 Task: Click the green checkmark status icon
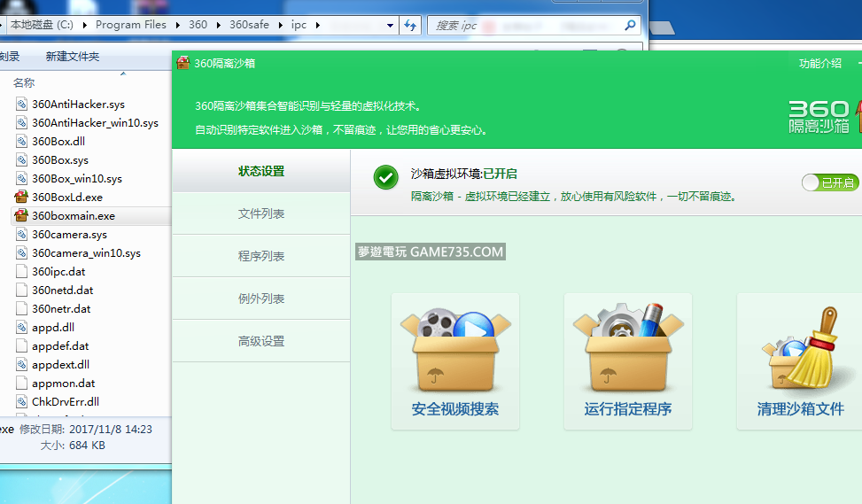(x=386, y=177)
